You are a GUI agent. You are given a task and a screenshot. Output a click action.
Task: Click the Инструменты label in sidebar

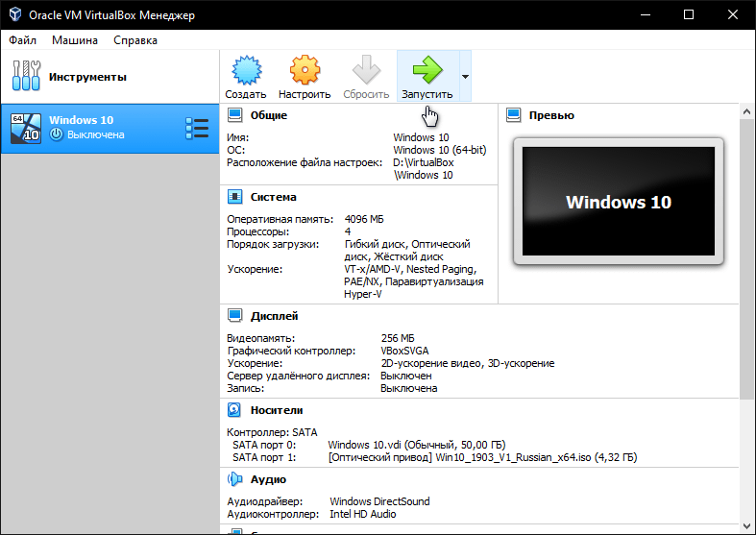coord(87,77)
